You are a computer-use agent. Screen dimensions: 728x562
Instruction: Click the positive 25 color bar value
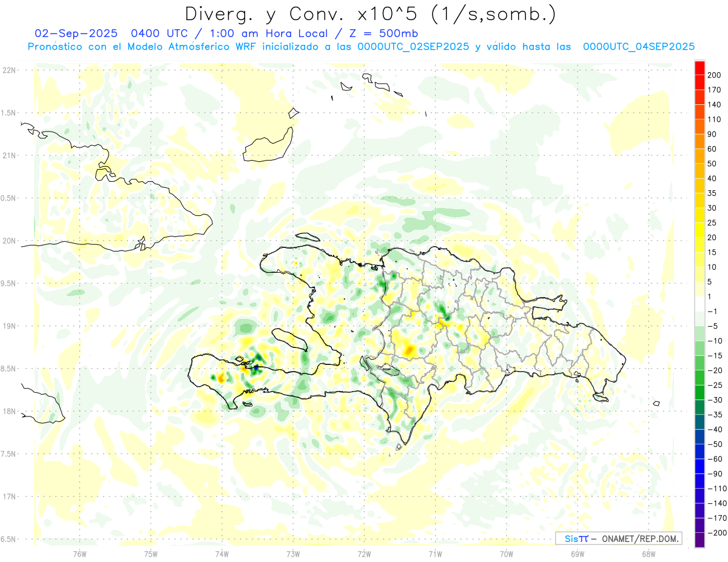(x=713, y=222)
